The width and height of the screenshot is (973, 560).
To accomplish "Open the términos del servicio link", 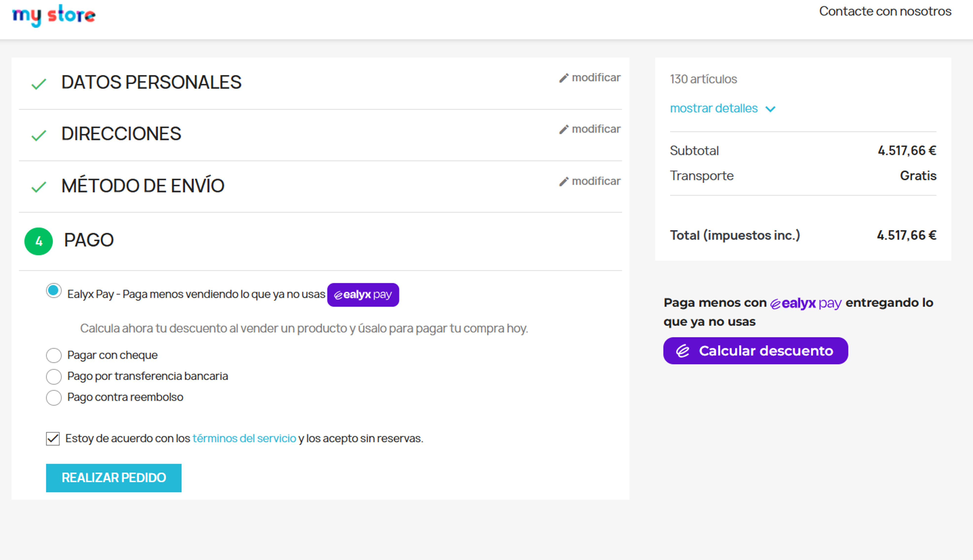I will (244, 438).
